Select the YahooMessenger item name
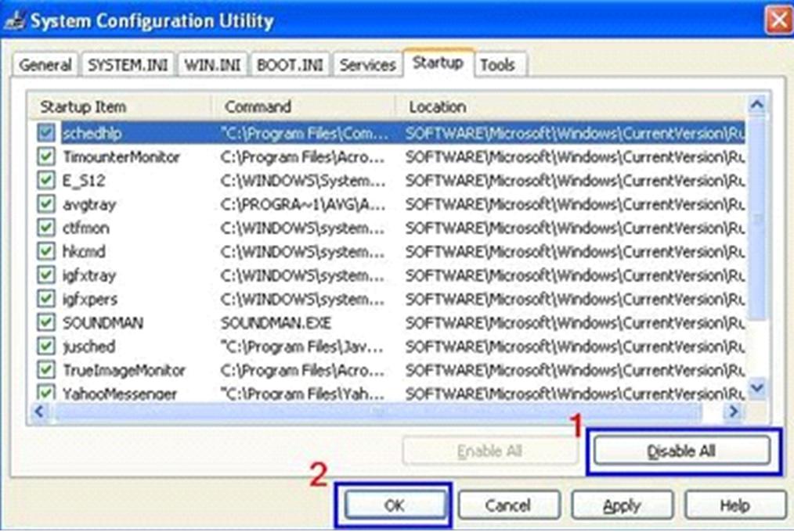 click(x=120, y=394)
